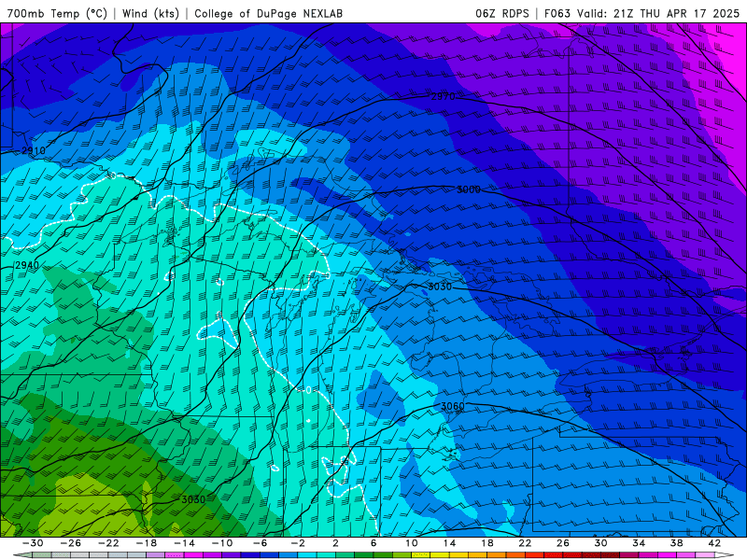Click the positive "18" colorbar scale label
This screenshot has width=747, height=560.
point(486,543)
